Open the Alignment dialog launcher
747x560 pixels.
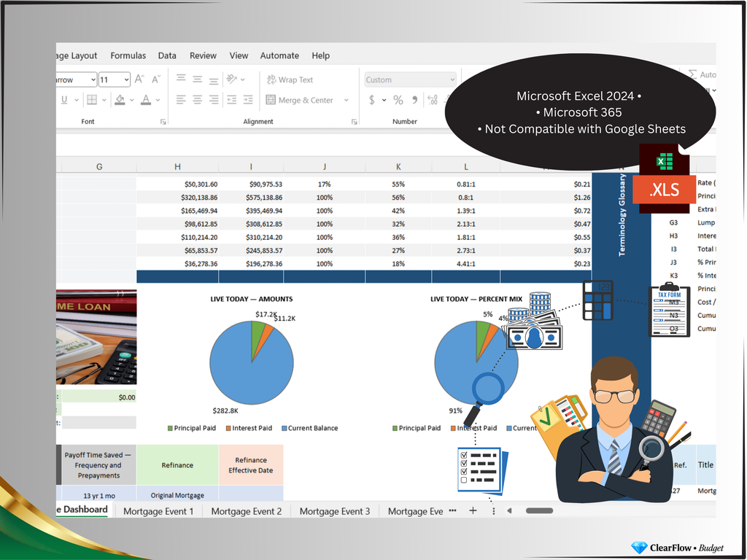tap(354, 122)
